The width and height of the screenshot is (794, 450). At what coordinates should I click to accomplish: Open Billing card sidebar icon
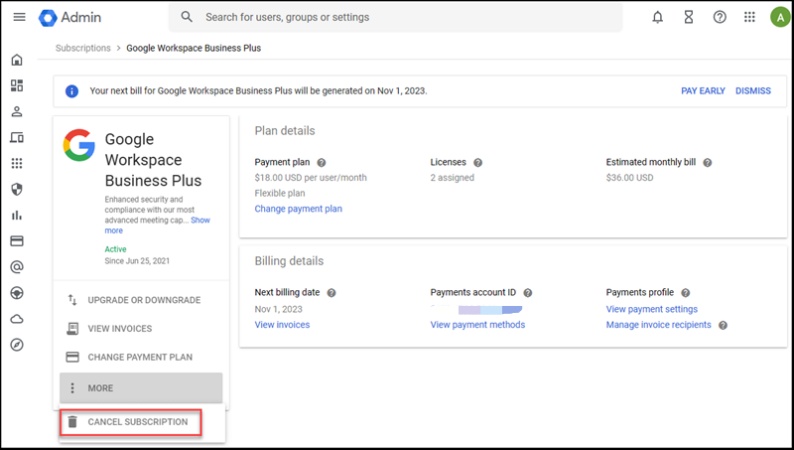[17, 241]
